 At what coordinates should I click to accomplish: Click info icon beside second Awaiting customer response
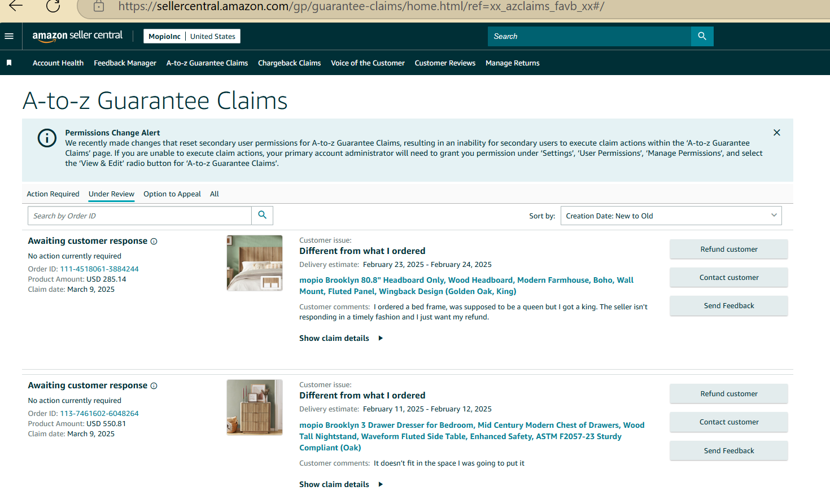(154, 386)
